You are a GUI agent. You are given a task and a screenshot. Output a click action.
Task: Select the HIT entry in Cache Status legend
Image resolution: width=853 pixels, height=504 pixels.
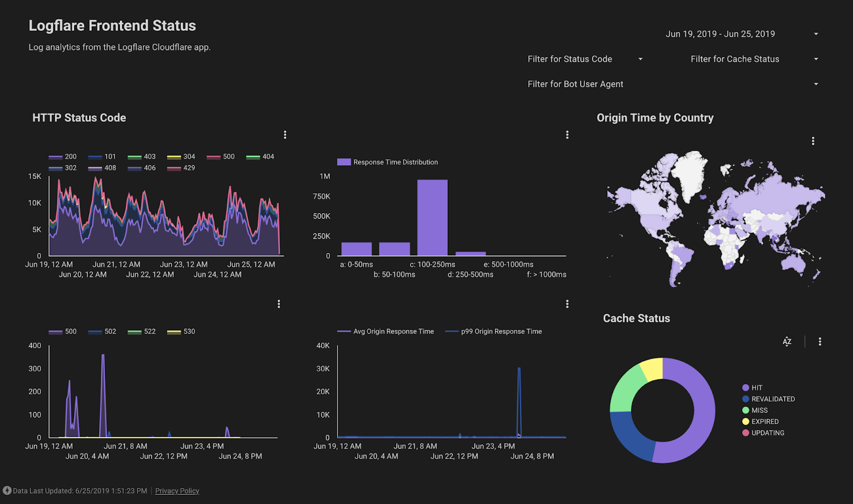[x=752, y=388]
